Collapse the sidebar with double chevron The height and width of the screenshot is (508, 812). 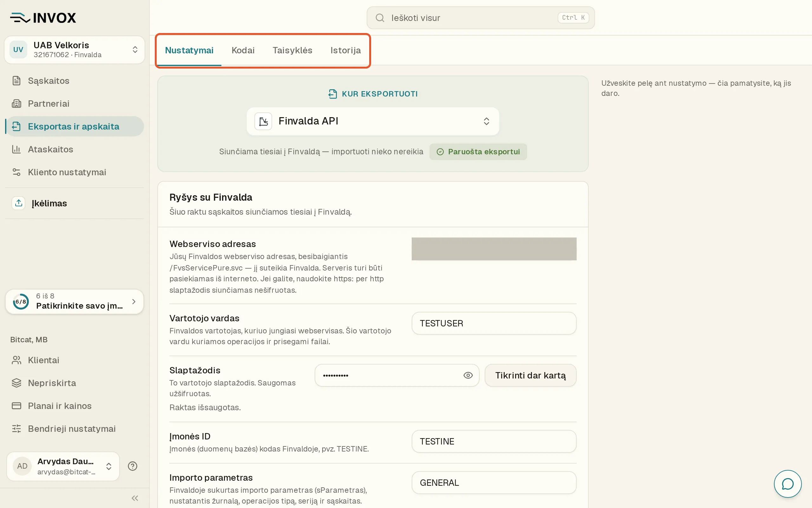click(x=135, y=498)
